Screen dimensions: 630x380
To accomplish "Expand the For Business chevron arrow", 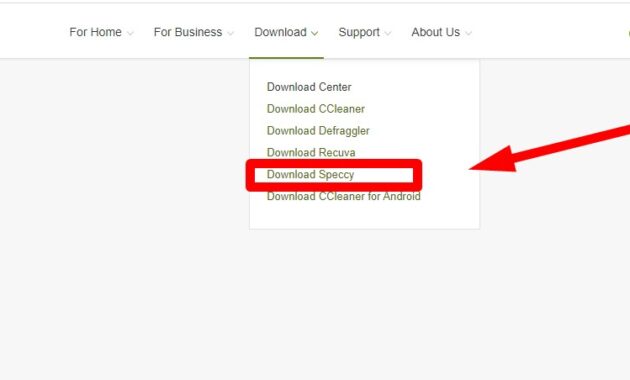I will coord(230,33).
